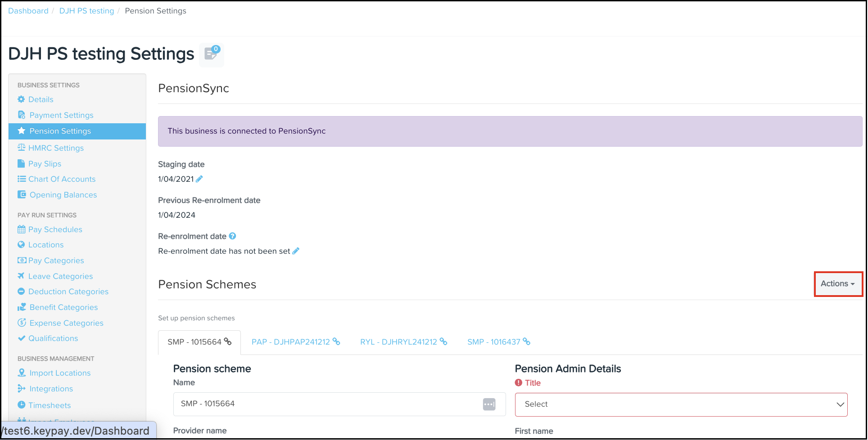The image size is (868, 440).
Task: Click the ellipsis icon in Name field
Action: [x=489, y=404]
